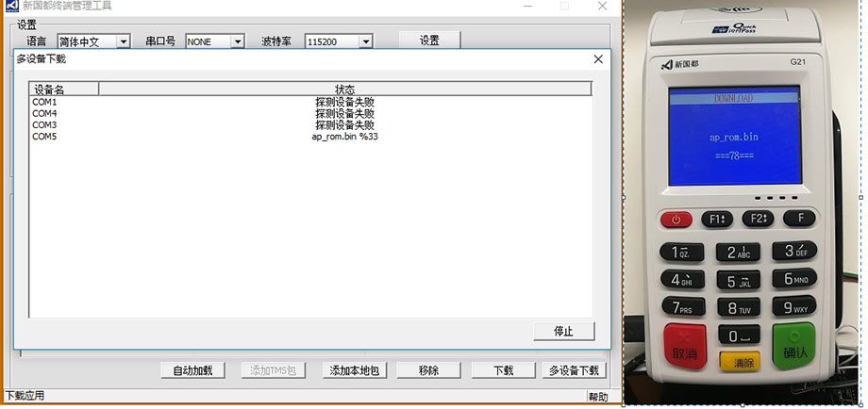Click the 多设备下载 button
The width and height of the screenshot is (868, 409).
pos(575,370)
